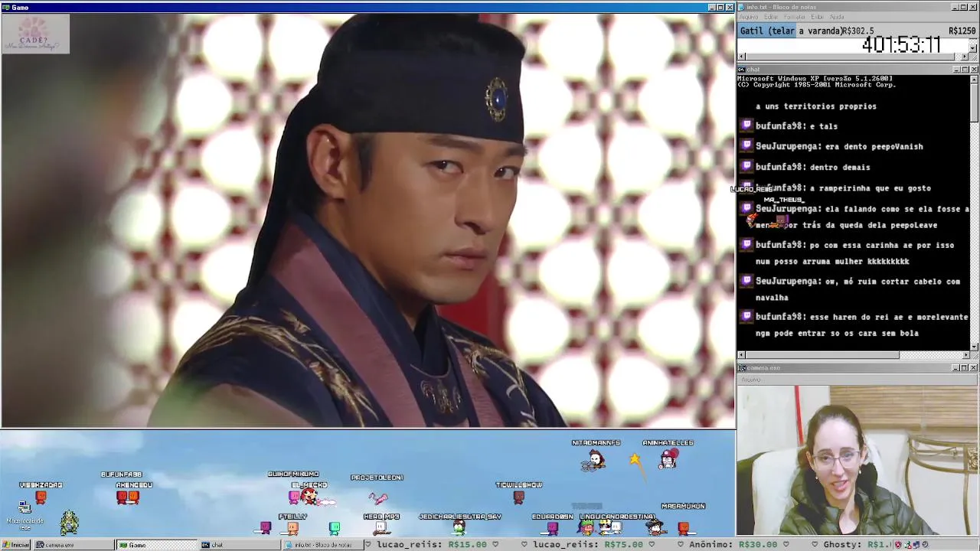The height and width of the screenshot is (551, 980).
Task: Click username SeuJurupenga on 'era dento peepoVanish'
Action: point(788,146)
